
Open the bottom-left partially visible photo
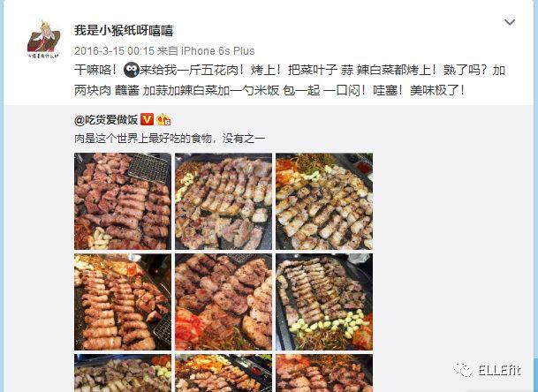(123, 373)
